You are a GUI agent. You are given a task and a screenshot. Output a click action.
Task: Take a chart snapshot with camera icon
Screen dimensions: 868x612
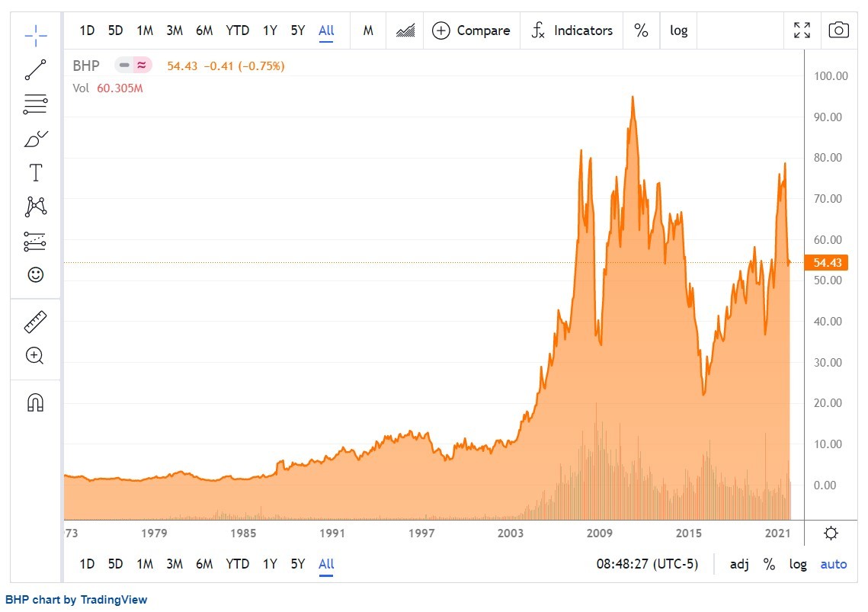(x=839, y=30)
